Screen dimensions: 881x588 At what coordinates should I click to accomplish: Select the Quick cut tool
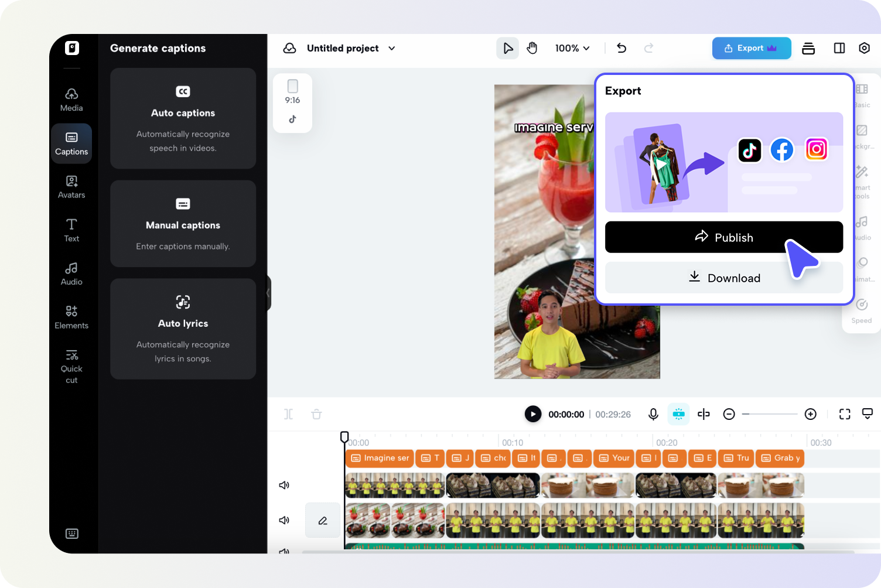point(71,364)
